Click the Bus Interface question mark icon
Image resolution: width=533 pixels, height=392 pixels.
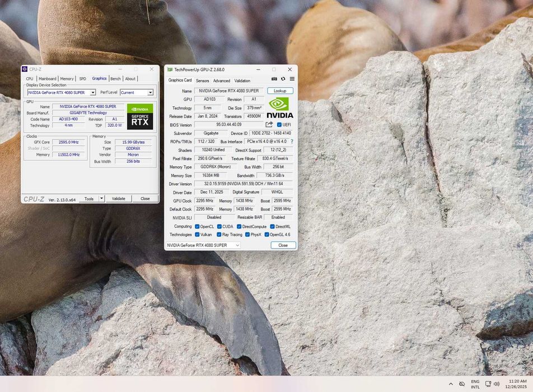pyautogui.click(x=292, y=142)
